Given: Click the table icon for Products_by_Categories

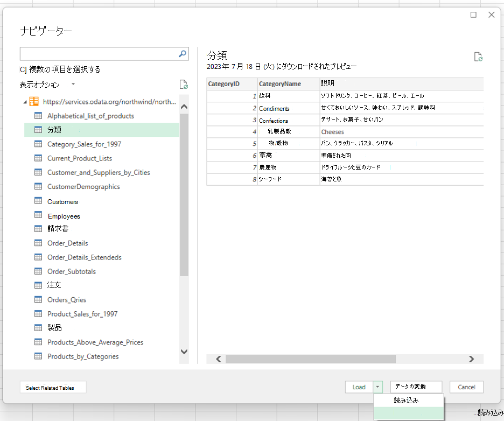Looking at the screenshot, I should pyautogui.click(x=38, y=356).
